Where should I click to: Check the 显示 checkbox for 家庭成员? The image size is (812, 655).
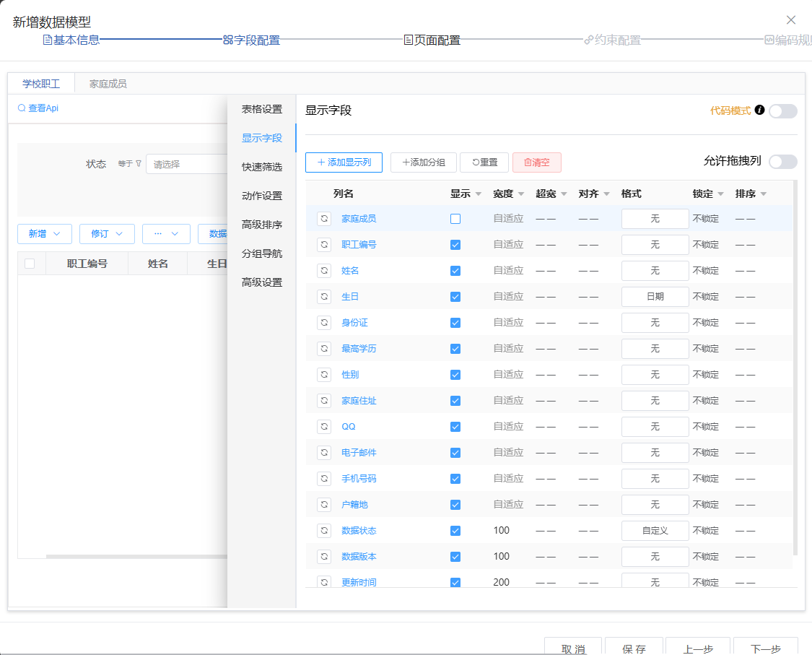click(x=455, y=219)
